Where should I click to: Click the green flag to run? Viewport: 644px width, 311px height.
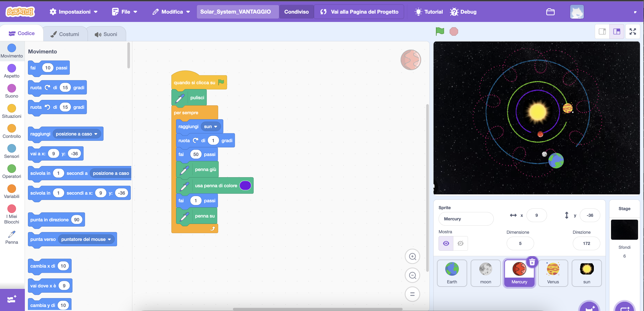coord(440,31)
